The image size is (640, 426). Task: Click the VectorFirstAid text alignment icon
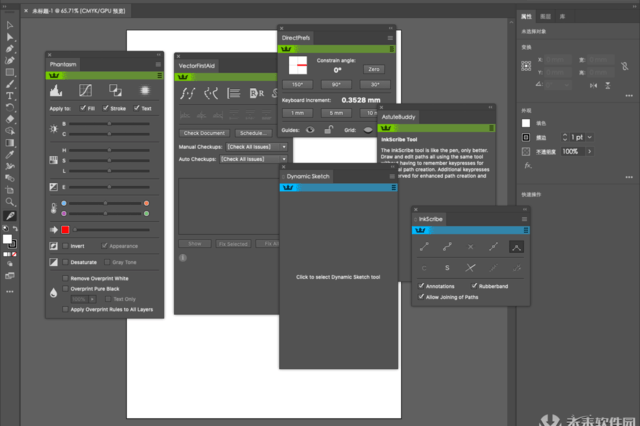tap(233, 93)
